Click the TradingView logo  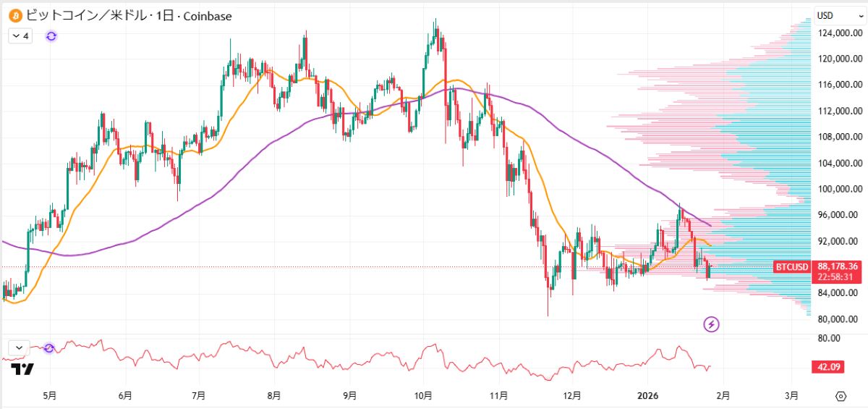pyautogui.click(x=22, y=369)
